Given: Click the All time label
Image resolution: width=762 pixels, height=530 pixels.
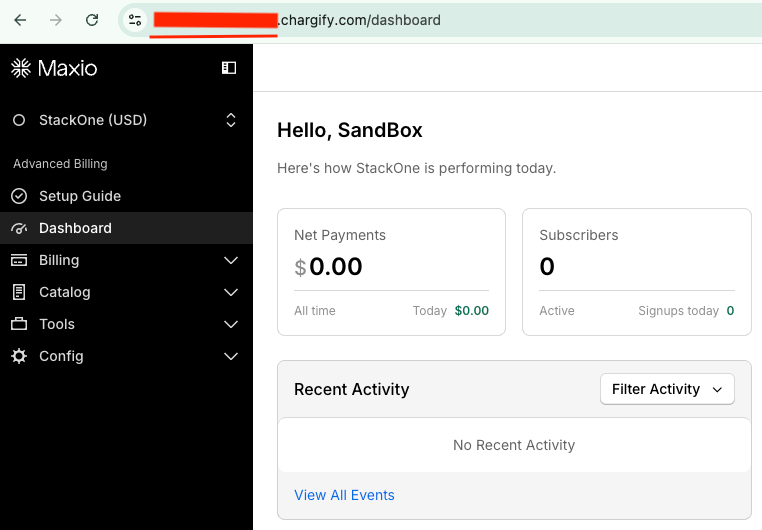Looking at the screenshot, I should pyautogui.click(x=314, y=310).
